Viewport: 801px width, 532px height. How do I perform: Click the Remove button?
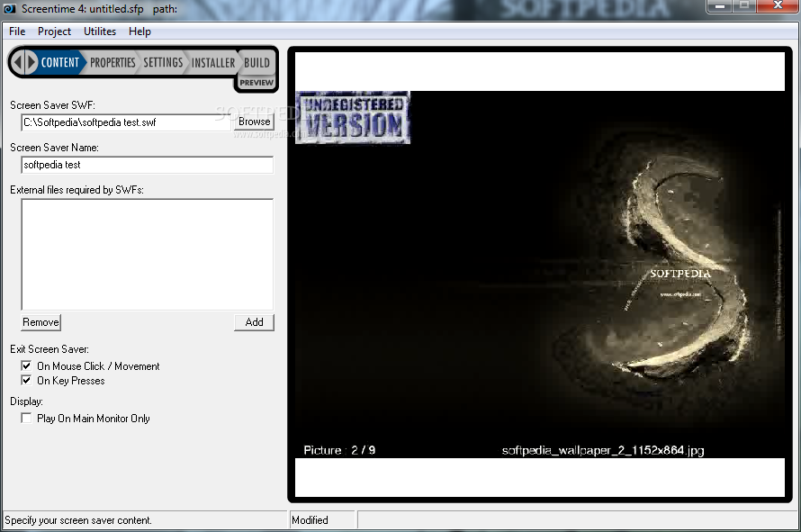(40, 322)
